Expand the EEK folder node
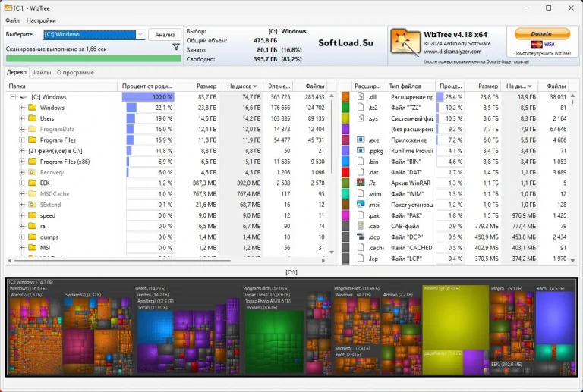583x392 pixels. click(x=21, y=183)
